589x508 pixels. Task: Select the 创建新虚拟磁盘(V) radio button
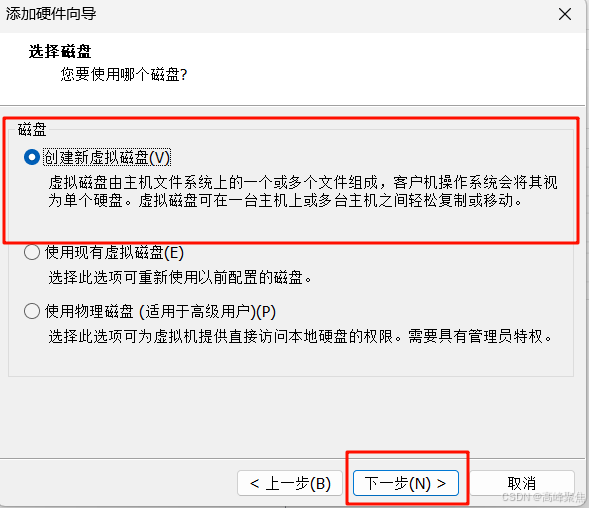pos(32,157)
